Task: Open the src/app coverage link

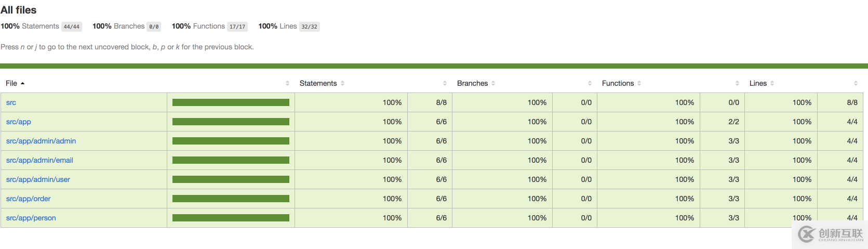Action: [x=19, y=122]
